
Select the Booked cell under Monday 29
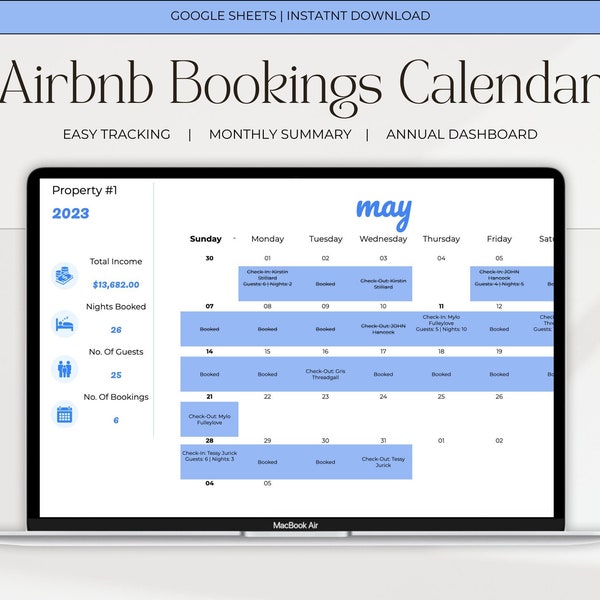[x=267, y=462]
